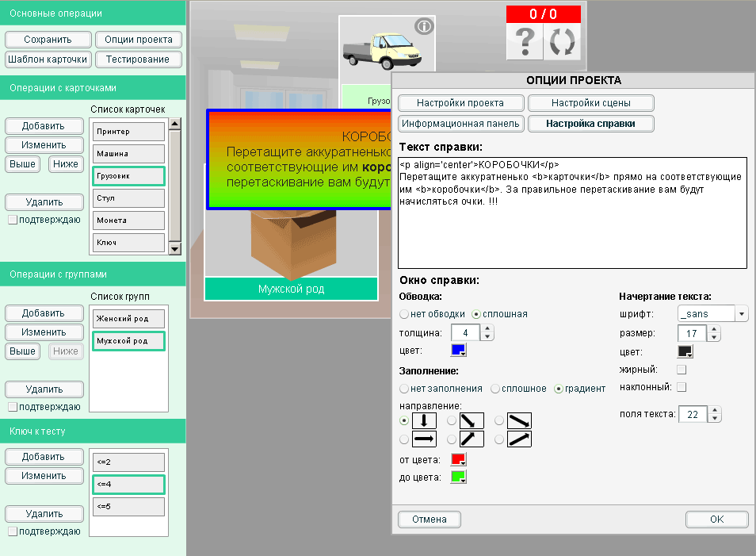Decrease border thickness with the down arrow

point(487,336)
